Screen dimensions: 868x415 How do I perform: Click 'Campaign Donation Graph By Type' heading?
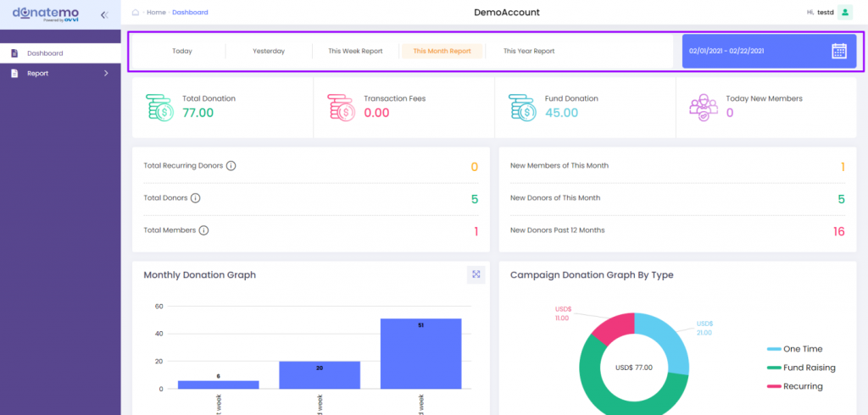point(592,274)
